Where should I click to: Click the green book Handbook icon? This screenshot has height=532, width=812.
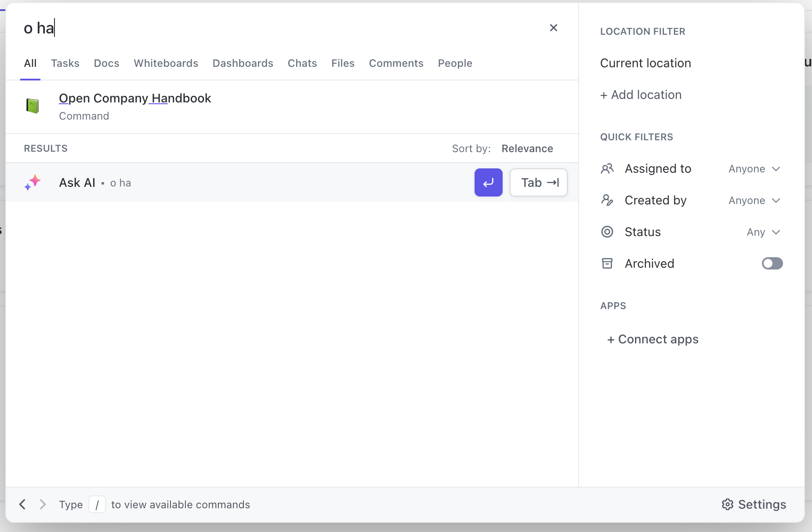coord(33,106)
